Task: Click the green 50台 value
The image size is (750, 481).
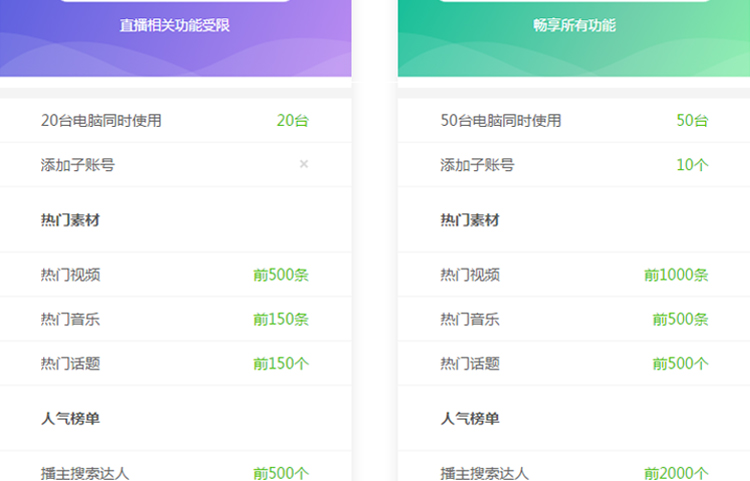Action: [x=692, y=121]
